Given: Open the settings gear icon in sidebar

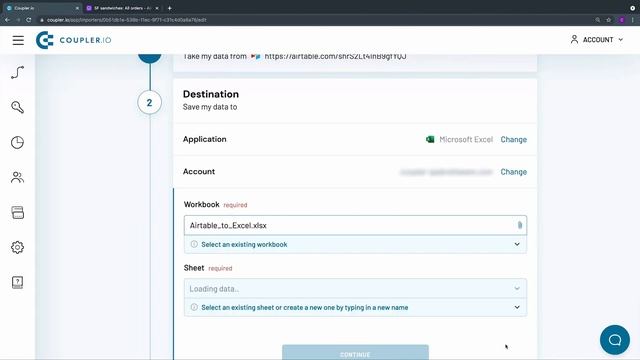Looking at the screenshot, I should [17, 247].
